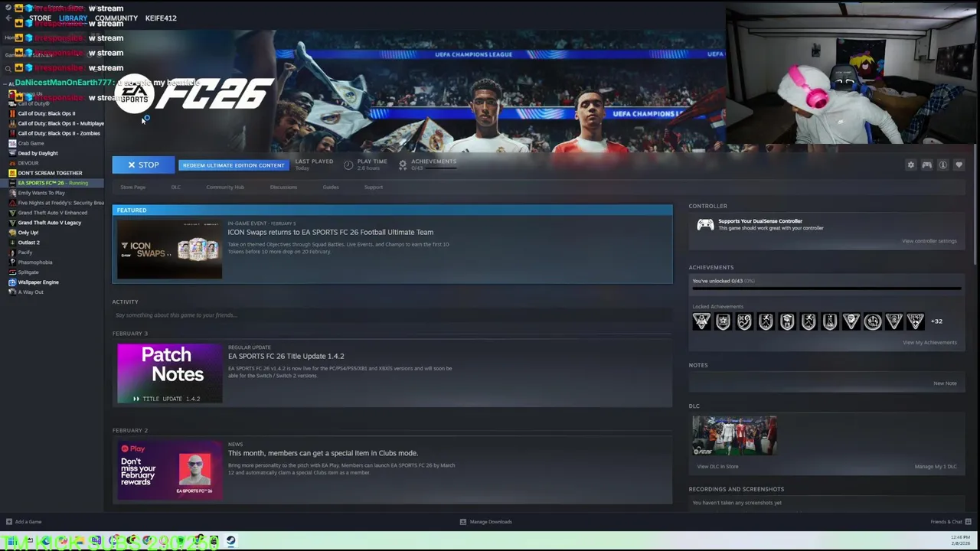Click the DLC artwork thumbnail
Screen dimensions: 980x551
[734, 435]
